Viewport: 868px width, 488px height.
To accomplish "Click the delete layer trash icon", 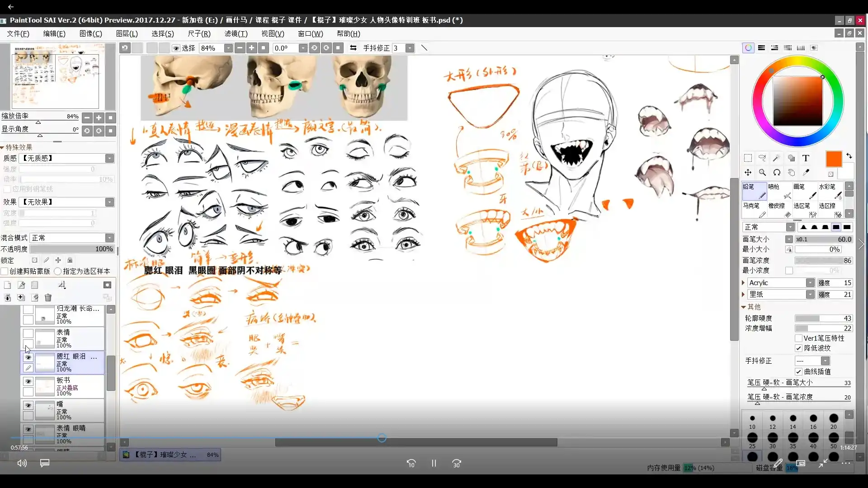I will [x=48, y=297].
